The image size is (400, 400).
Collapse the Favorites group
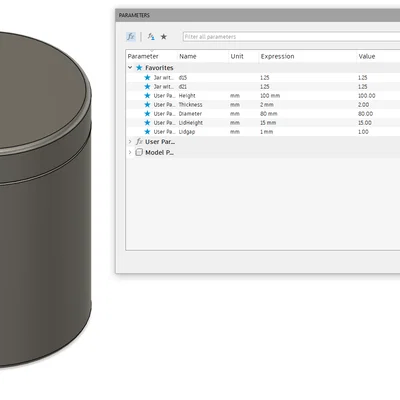click(x=130, y=68)
